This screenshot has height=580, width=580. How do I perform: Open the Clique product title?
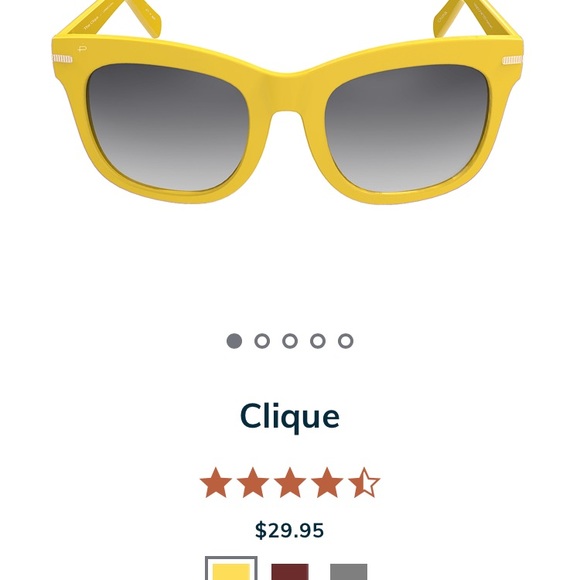click(290, 417)
